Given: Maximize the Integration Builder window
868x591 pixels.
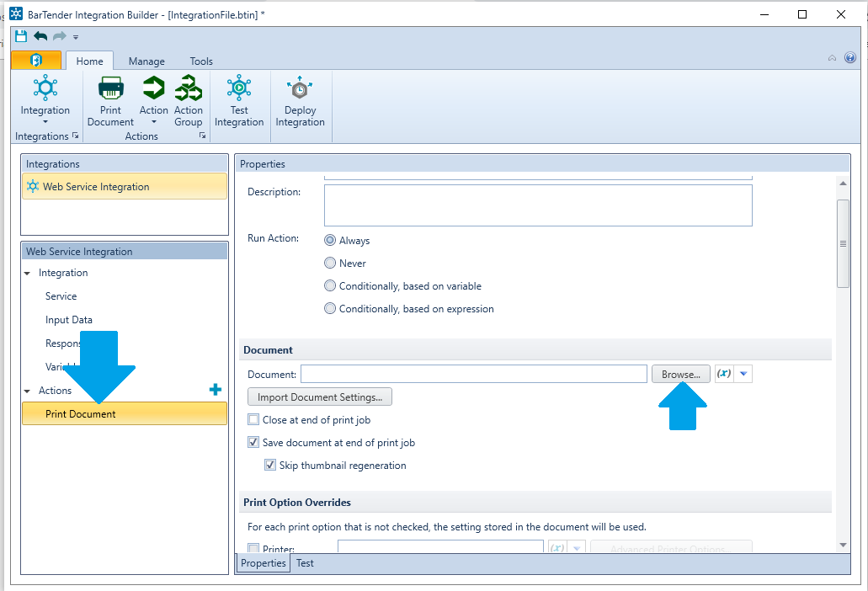Looking at the screenshot, I should [x=802, y=14].
